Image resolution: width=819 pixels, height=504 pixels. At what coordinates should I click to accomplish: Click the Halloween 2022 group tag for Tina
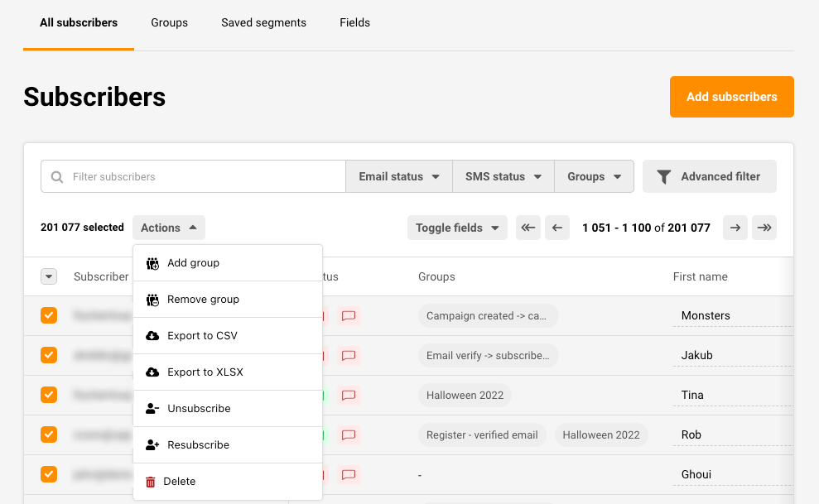465,395
